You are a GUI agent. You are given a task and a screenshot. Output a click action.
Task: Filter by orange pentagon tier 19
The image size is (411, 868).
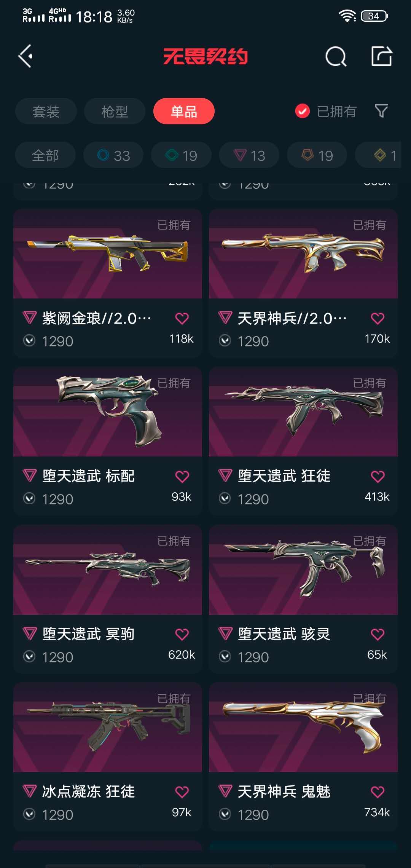click(x=317, y=155)
